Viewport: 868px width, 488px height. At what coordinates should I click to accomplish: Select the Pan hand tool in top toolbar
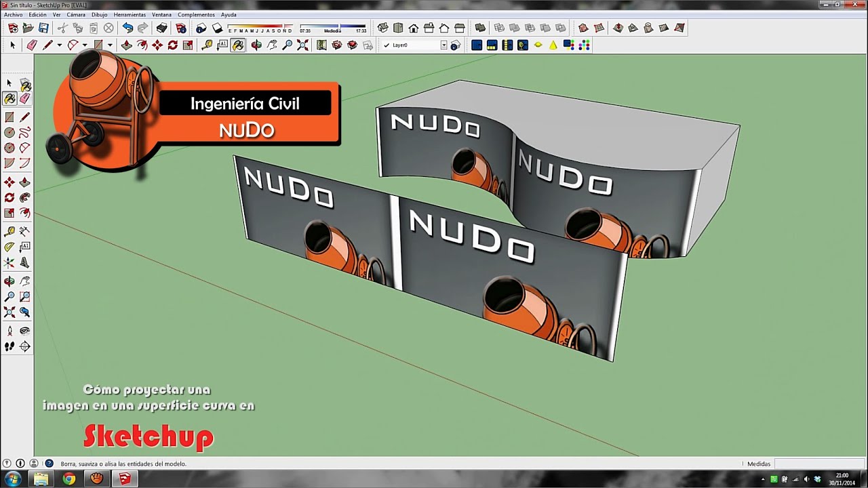[x=272, y=45]
